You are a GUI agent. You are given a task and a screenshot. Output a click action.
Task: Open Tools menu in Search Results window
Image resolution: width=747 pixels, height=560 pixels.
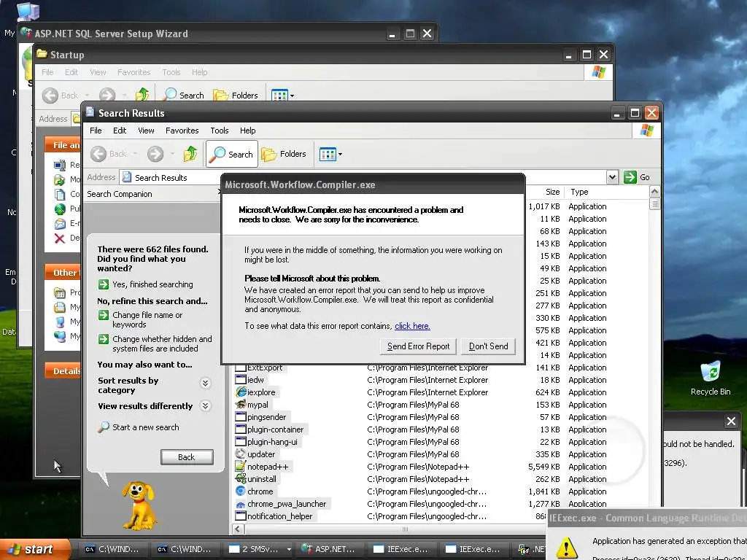pyautogui.click(x=219, y=131)
